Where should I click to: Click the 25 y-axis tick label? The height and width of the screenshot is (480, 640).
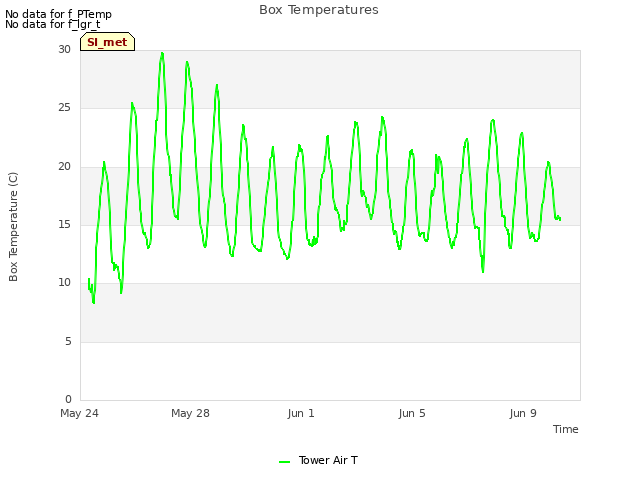[64, 108]
